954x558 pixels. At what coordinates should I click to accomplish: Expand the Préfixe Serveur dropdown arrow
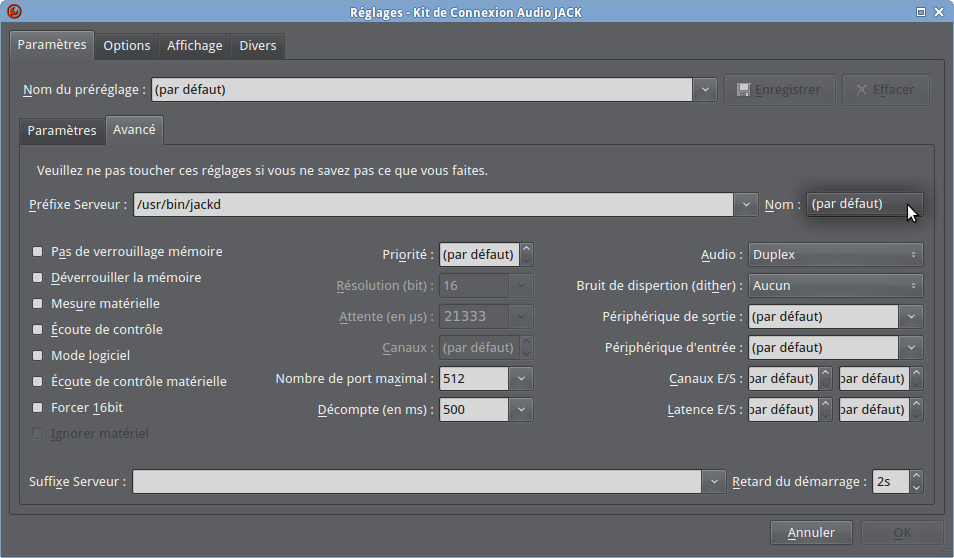point(745,204)
